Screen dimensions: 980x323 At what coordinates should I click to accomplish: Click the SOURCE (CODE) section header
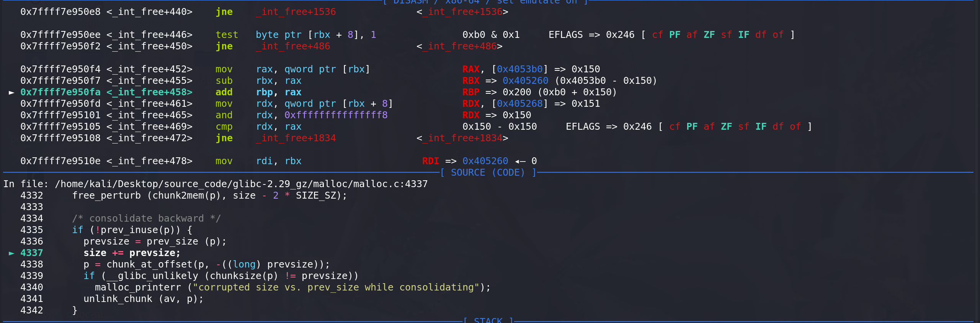(488, 173)
